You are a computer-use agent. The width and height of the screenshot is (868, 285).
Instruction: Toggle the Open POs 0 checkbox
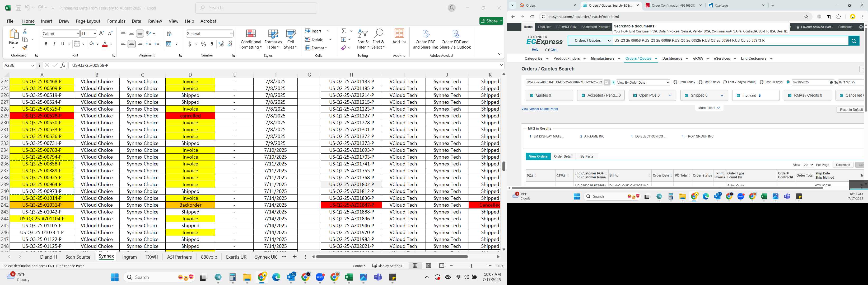coord(635,96)
